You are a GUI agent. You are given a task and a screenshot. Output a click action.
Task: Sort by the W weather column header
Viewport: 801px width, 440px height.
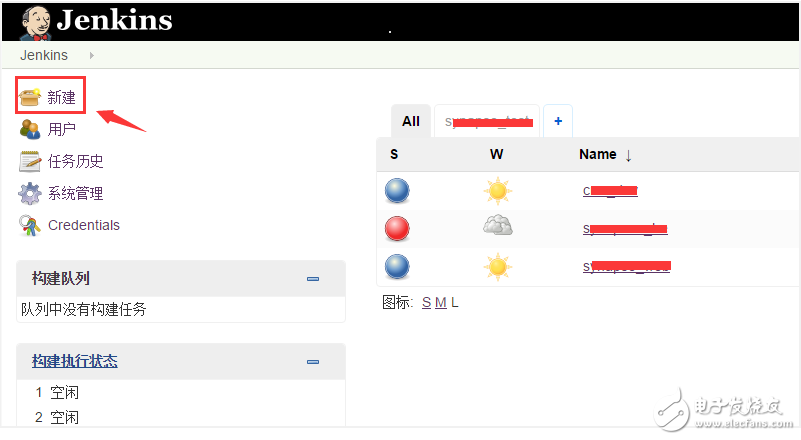tap(496, 154)
